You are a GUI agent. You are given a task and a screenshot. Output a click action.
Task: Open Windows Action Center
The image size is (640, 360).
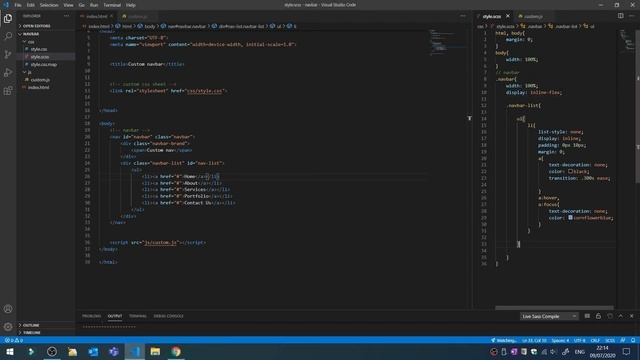627,351
